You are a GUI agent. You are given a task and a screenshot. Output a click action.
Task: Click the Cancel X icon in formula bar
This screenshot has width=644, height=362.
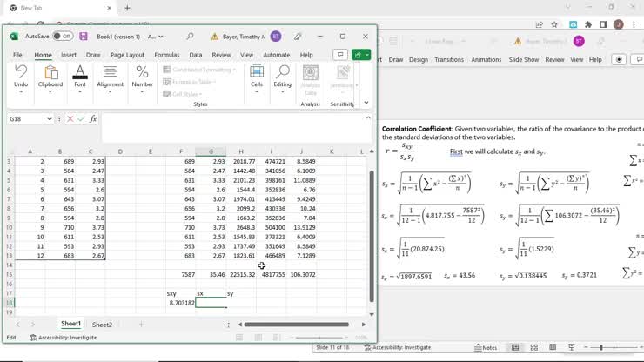[69, 118]
